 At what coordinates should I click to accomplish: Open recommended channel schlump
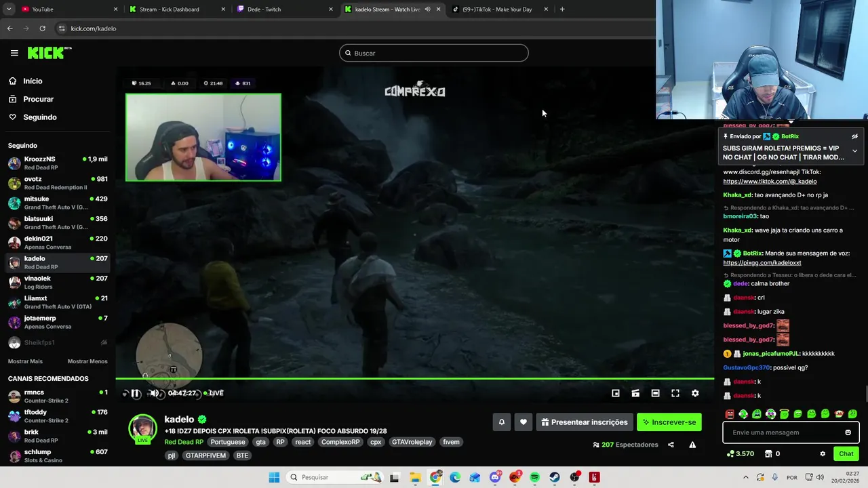coord(57,456)
